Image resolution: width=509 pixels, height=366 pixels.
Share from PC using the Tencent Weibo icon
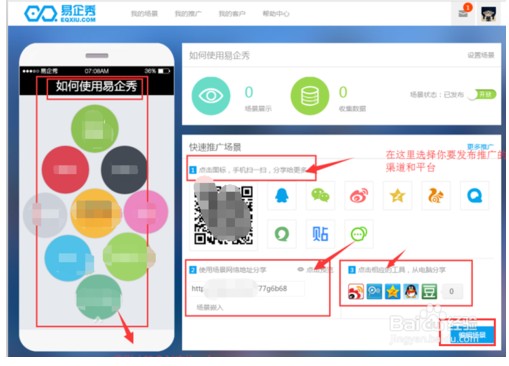coord(374,292)
